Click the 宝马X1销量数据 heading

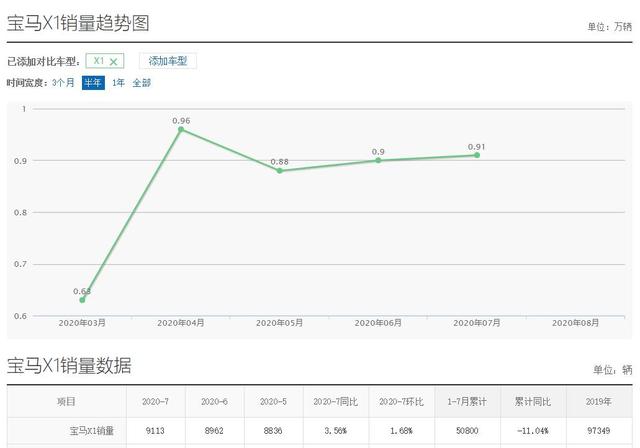pos(69,365)
